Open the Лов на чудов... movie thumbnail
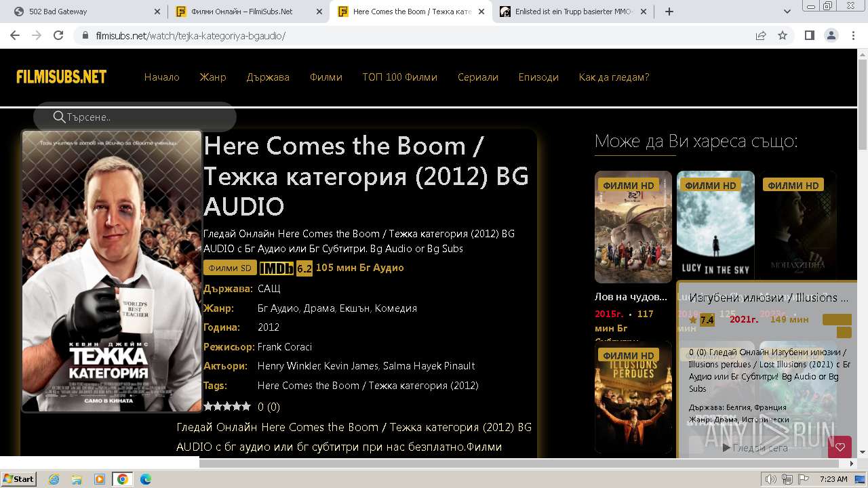 pos(633,227)
